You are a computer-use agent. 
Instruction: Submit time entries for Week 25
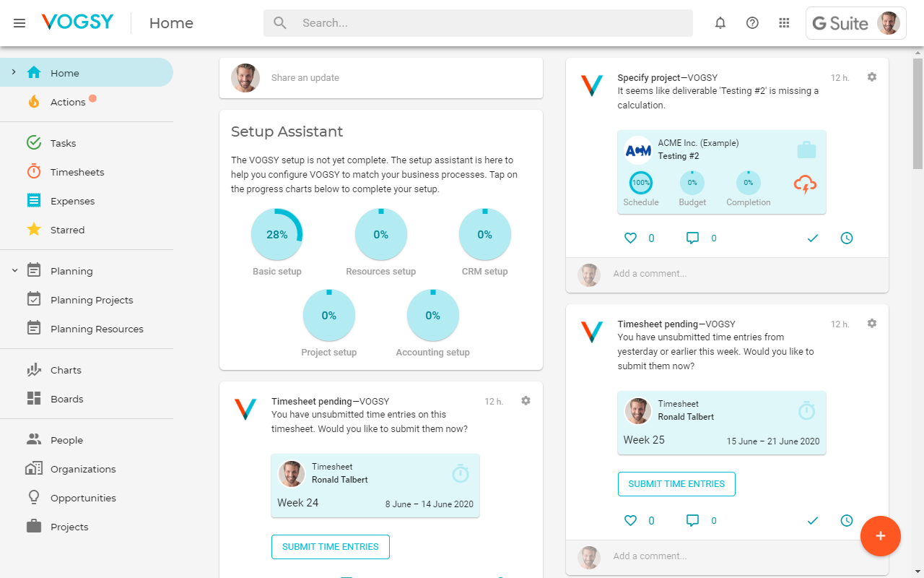click(676, 484)
